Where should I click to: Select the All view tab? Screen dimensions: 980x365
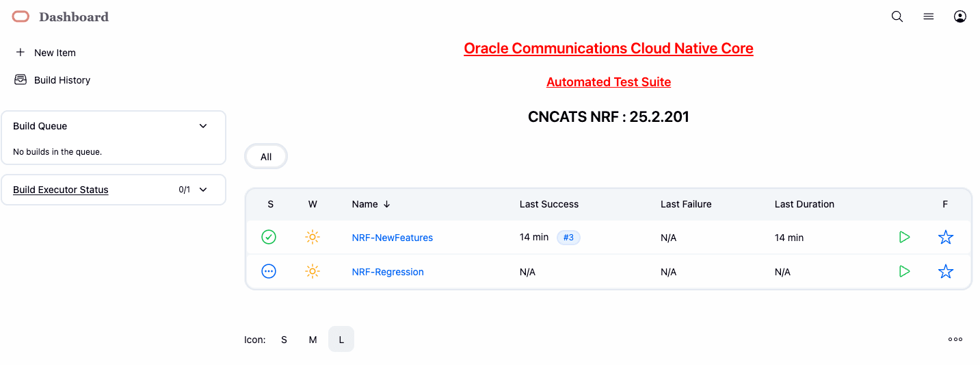coord(266,157)
